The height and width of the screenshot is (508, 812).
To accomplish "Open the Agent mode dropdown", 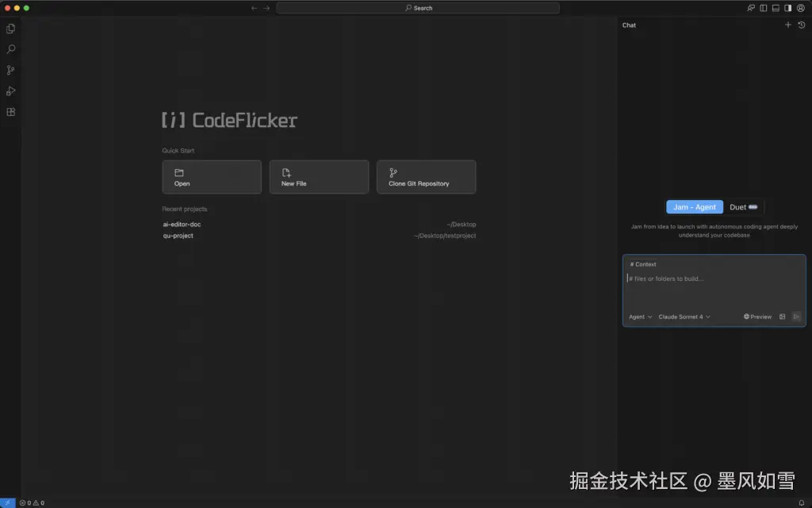I will [x=640, y=317].
